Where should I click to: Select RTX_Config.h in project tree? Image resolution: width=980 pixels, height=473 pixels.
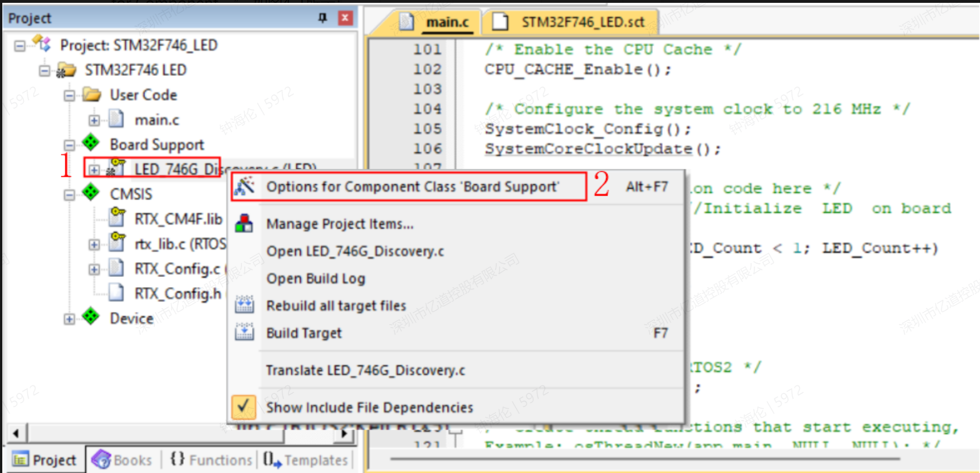(x=177, y=294)
